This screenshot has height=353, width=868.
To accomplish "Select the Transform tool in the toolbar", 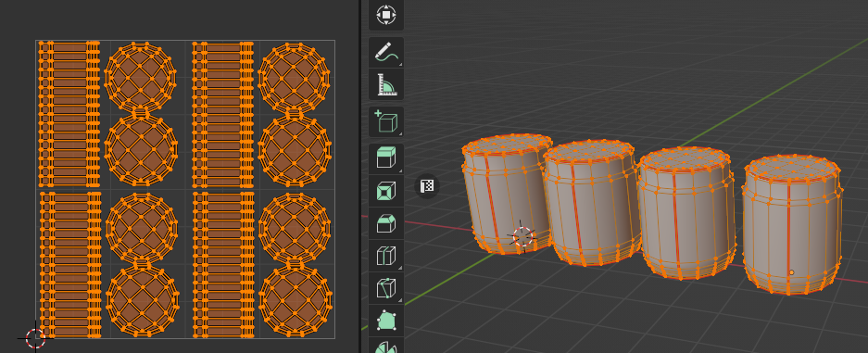I will coord(386,15).
